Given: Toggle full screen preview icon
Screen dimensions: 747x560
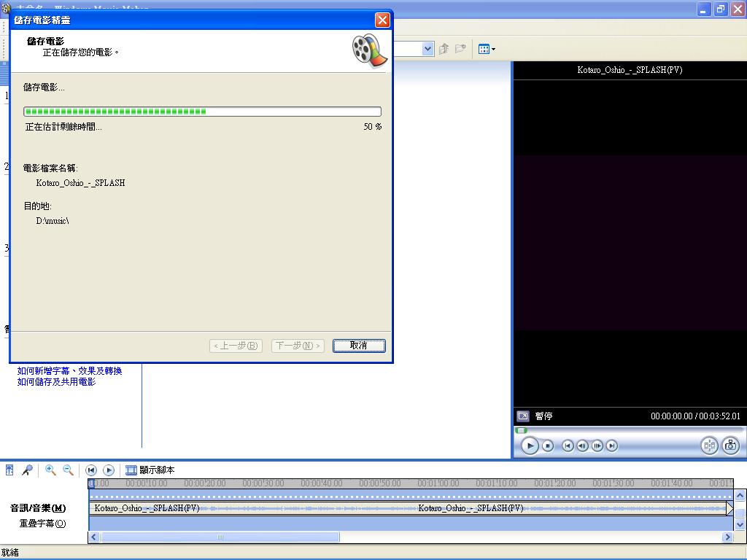Looking at the screenshot, I should [x=523, y=416].
